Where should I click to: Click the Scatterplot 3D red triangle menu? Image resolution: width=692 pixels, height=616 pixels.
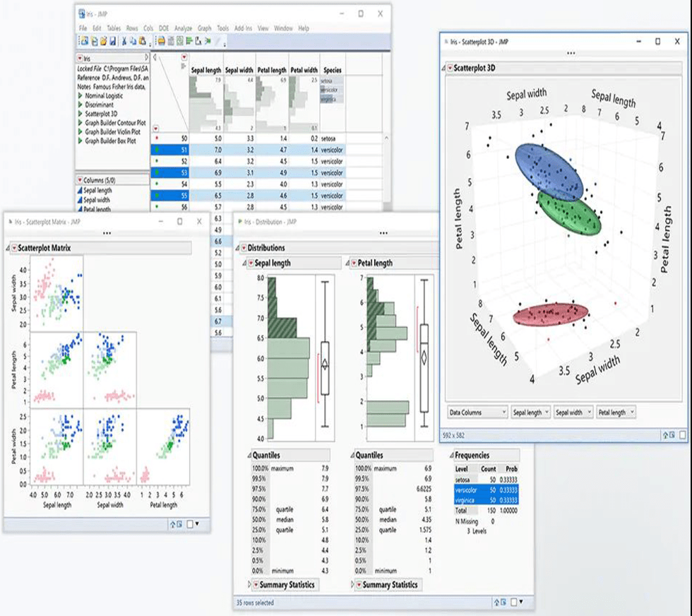pos(450,69)
